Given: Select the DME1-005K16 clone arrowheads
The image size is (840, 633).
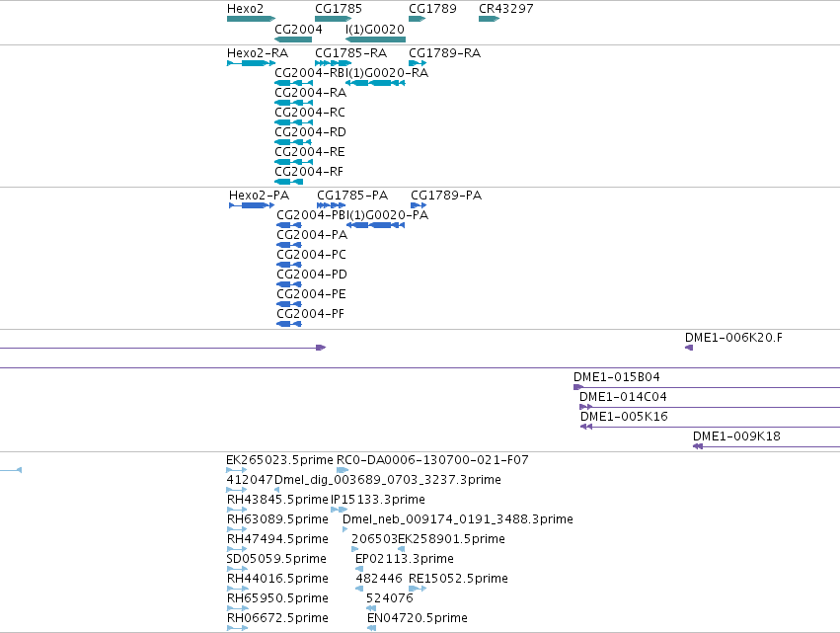Looking at the screenshot, I should [x=586, y=427].
